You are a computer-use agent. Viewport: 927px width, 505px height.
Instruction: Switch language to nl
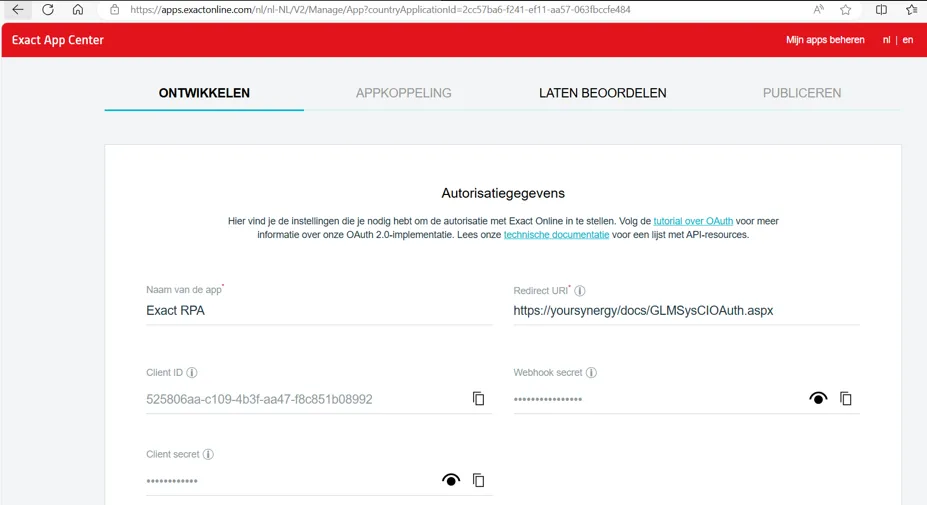886,40
